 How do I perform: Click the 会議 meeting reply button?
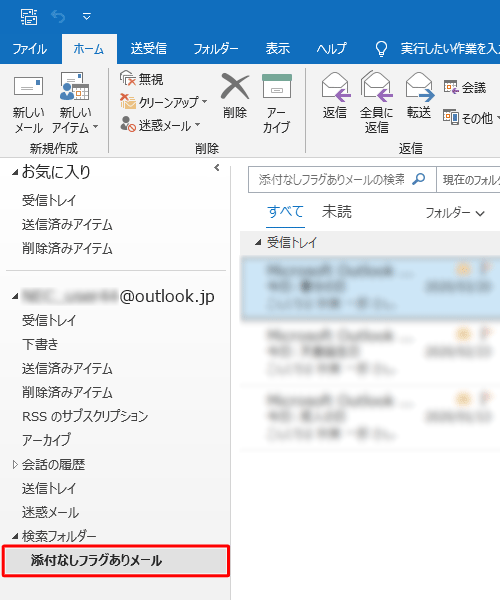tap(465, 88)
